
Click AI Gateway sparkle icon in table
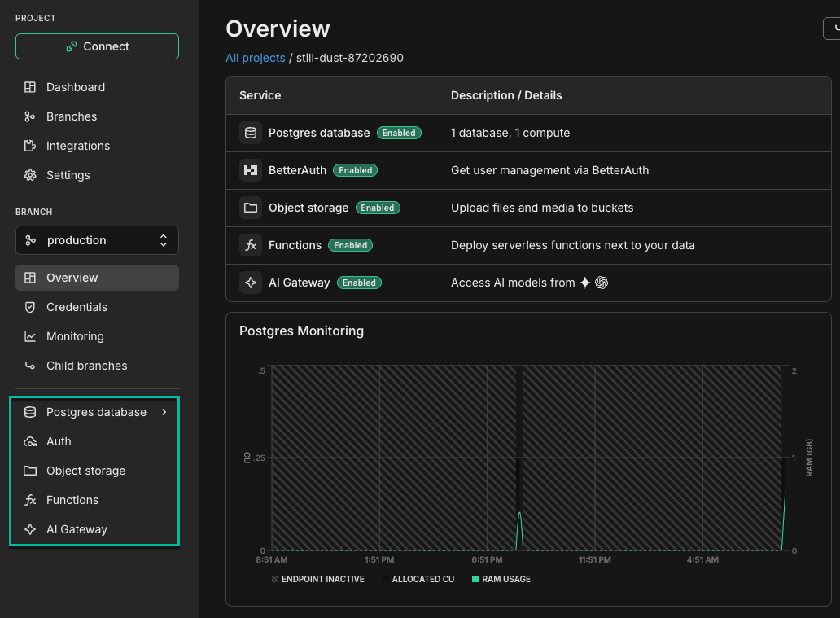click(251, 283)
